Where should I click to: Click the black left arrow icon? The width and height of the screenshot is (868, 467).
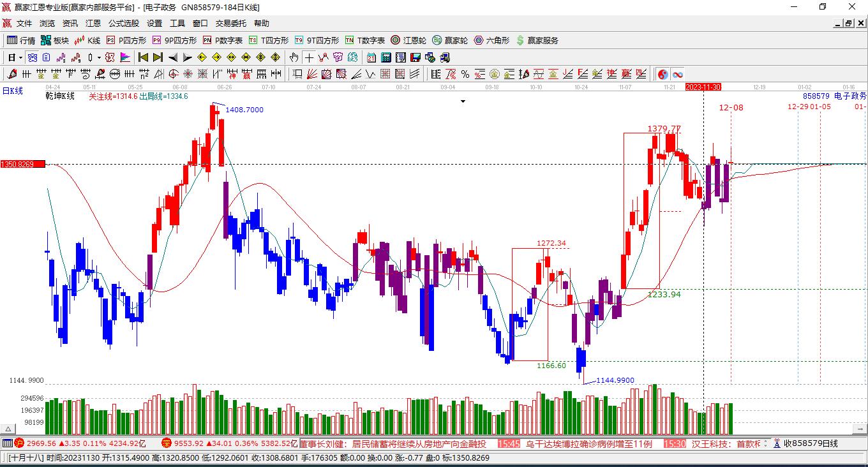[172, 57]
